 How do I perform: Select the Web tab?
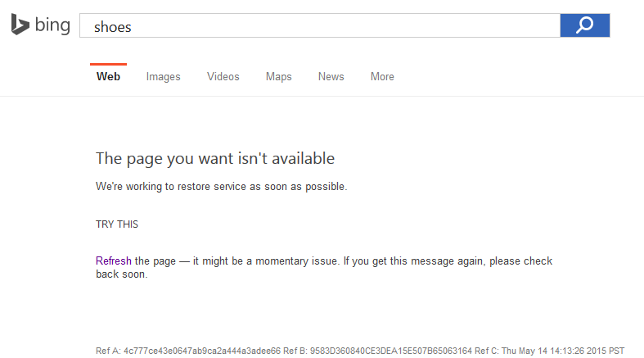click(x=108, y=77)
